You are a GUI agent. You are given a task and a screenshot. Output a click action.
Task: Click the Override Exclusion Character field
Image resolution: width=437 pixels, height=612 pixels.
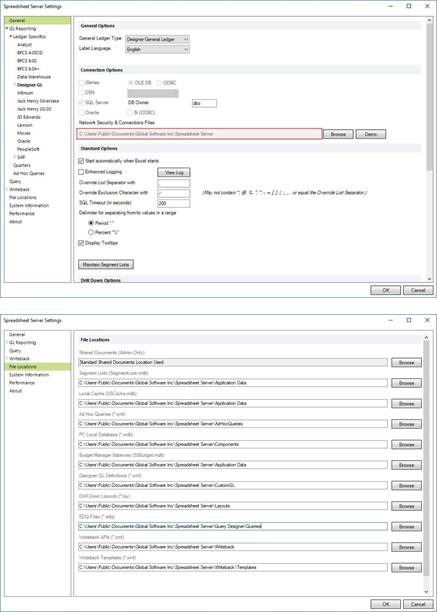(174, 193)
